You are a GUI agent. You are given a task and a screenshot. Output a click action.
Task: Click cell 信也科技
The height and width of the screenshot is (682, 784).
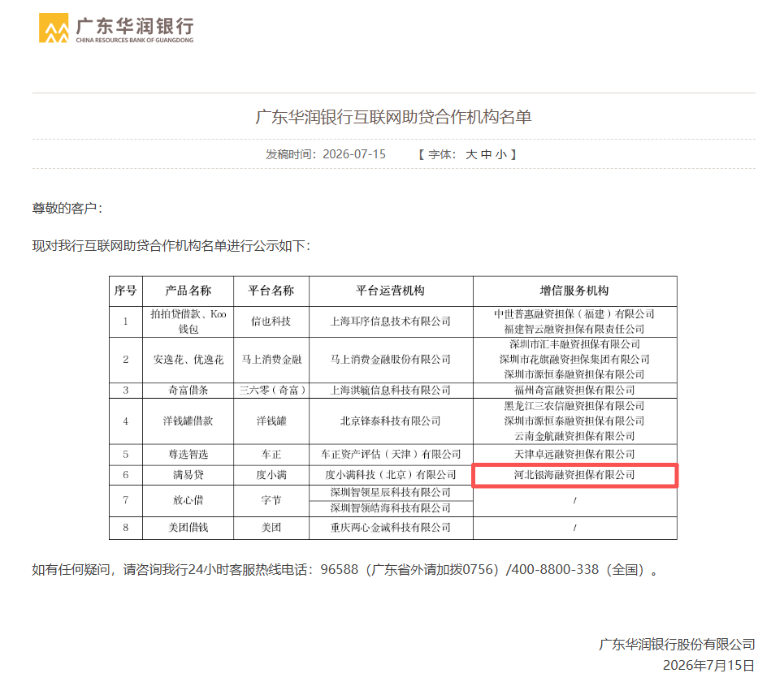pyautogui.click(x=271, y=322)
